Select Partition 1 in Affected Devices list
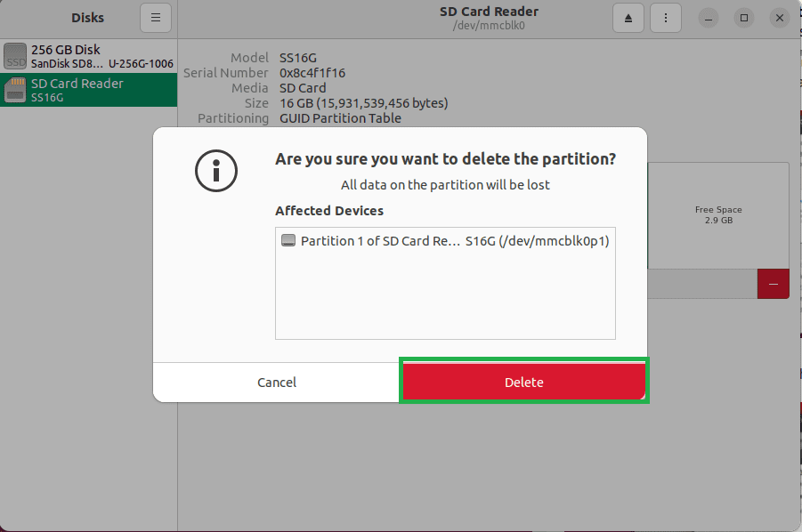802x532 pixels. pos(445,241)
